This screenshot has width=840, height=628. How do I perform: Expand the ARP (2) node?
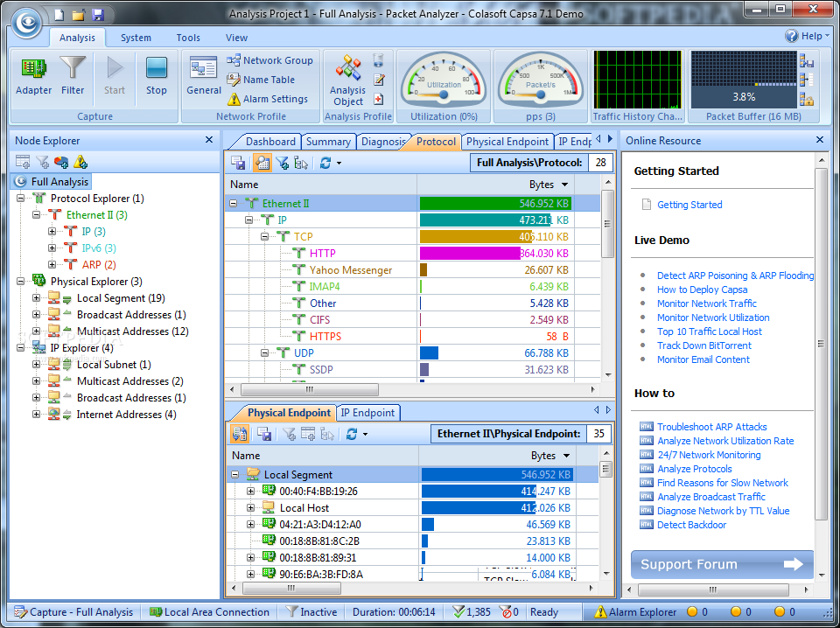pos(52,265)
